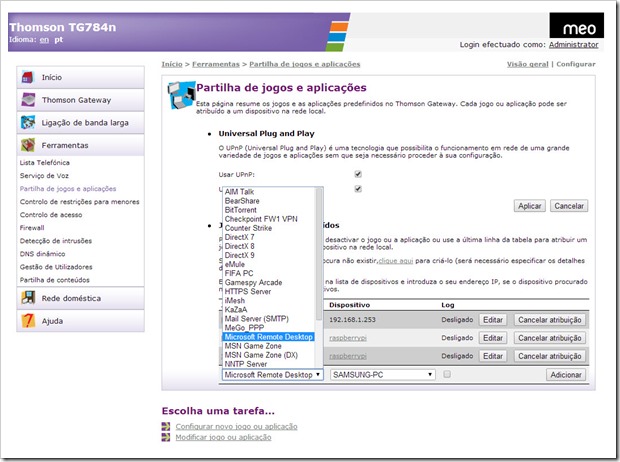Image resolution: width=620 pixels, height=462 pixels.
Task: Click the Rede doméstica icon
Action: 28,298
